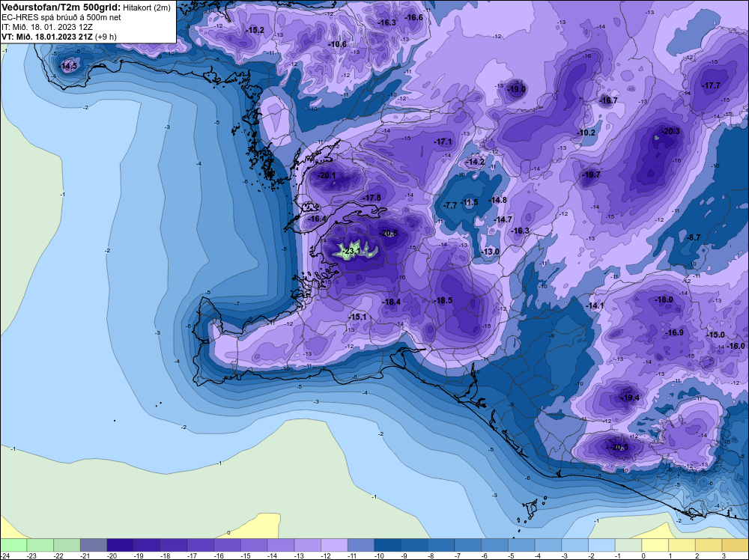Click the -10.2 temperature label
Image resolution: width=749 pixels, height=560 pixels.
[586, 133]
